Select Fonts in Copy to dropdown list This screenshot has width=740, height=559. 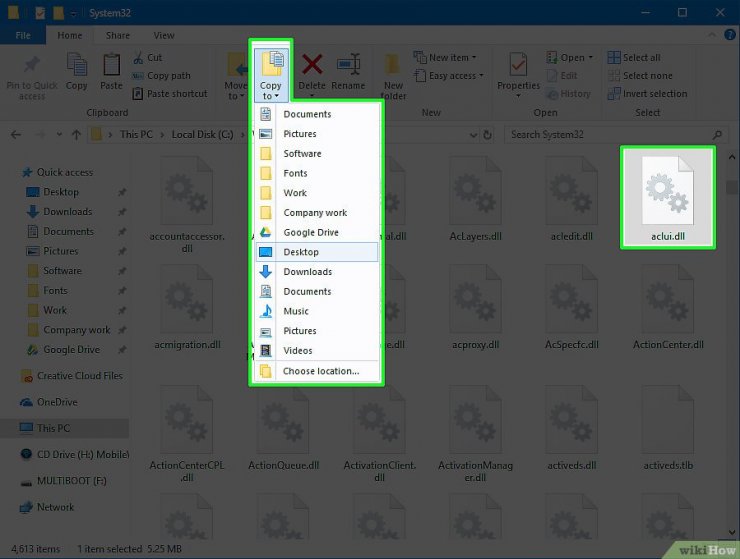click(317, 173)
